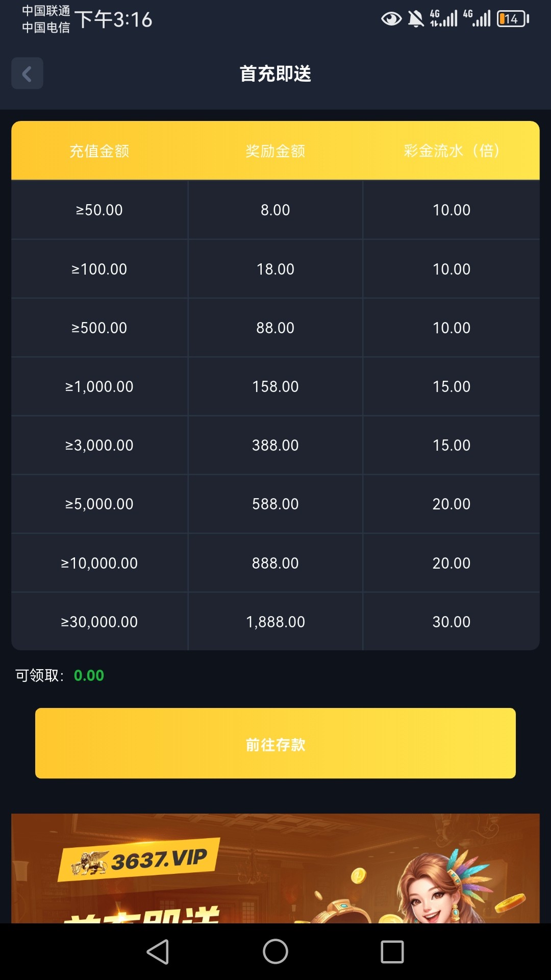
Task: Select the 充值金额 column header
Action: tap(99, 151)
